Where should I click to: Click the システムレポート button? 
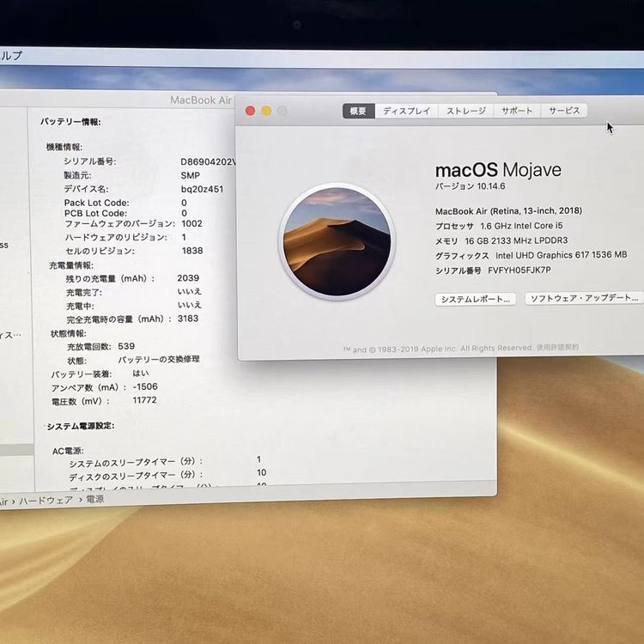[475, 299]
